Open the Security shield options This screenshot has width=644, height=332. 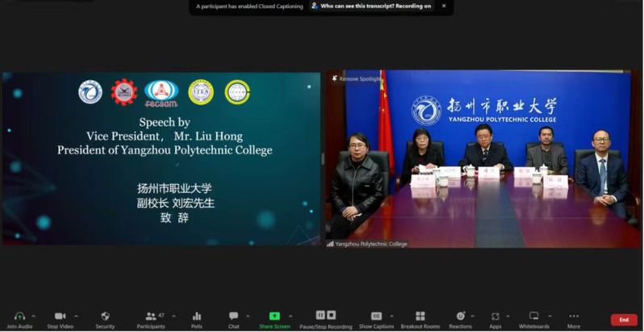point(105,316)
